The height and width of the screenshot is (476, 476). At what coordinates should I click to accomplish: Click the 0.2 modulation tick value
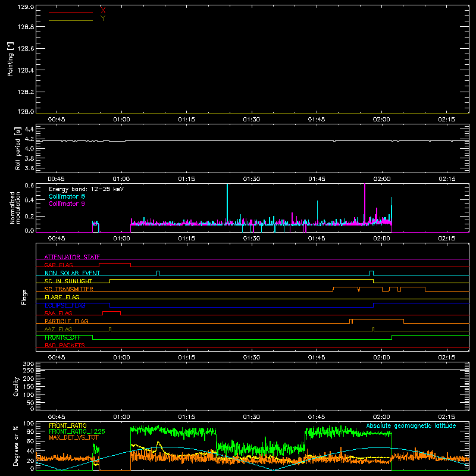coord(29,217)
